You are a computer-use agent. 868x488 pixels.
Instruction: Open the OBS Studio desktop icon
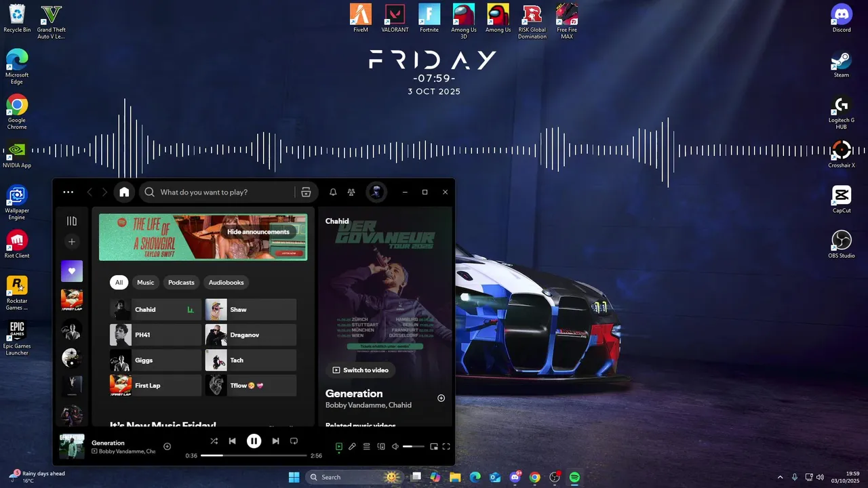coord(842,244)
